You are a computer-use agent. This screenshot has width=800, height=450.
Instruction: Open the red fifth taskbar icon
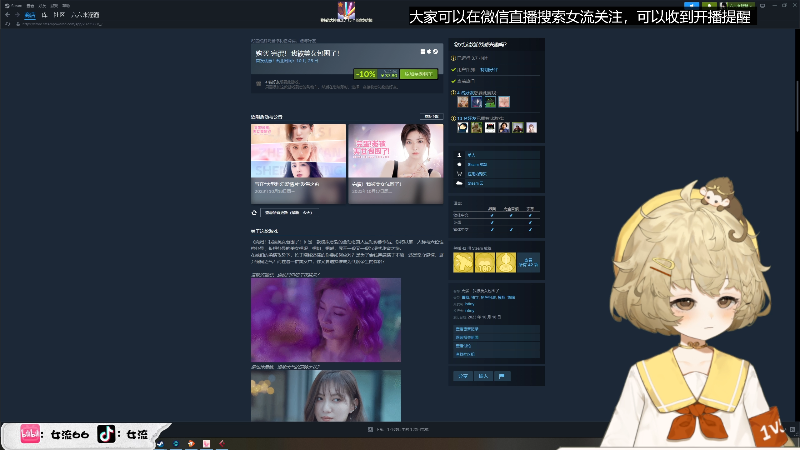[x=222, y=443]
